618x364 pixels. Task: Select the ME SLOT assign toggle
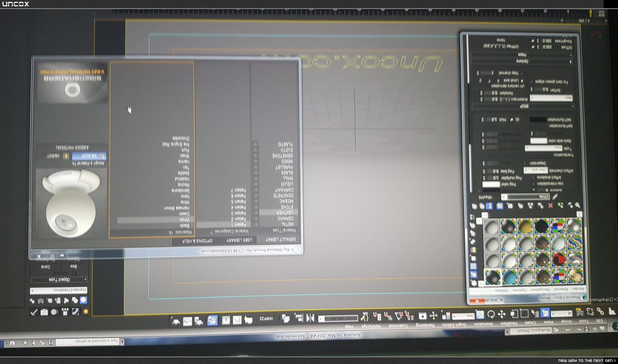pos(89,156)
